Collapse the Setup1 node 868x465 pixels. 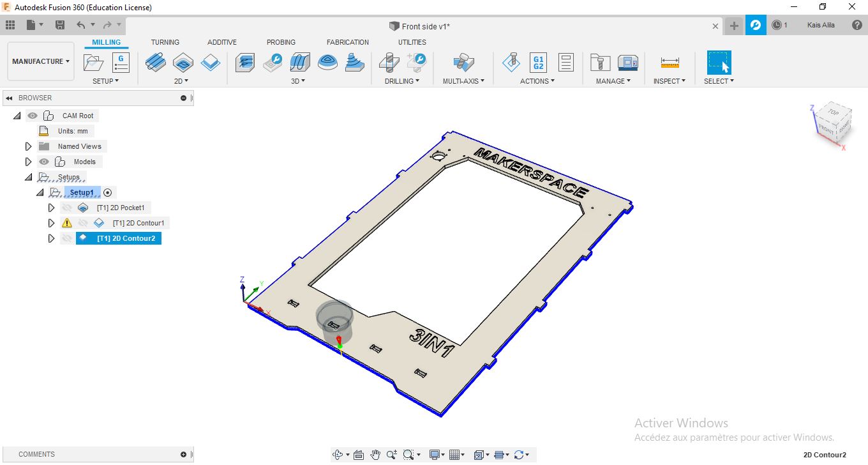coord(40,192)
